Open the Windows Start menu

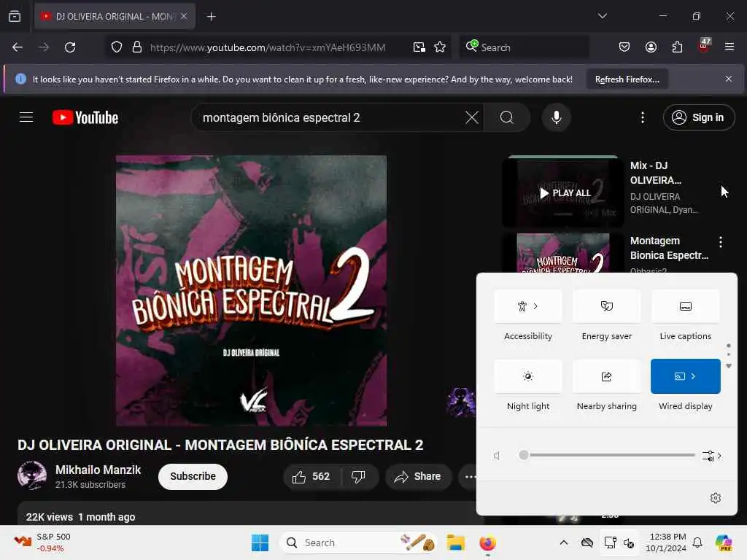click(x=260, y=542)
